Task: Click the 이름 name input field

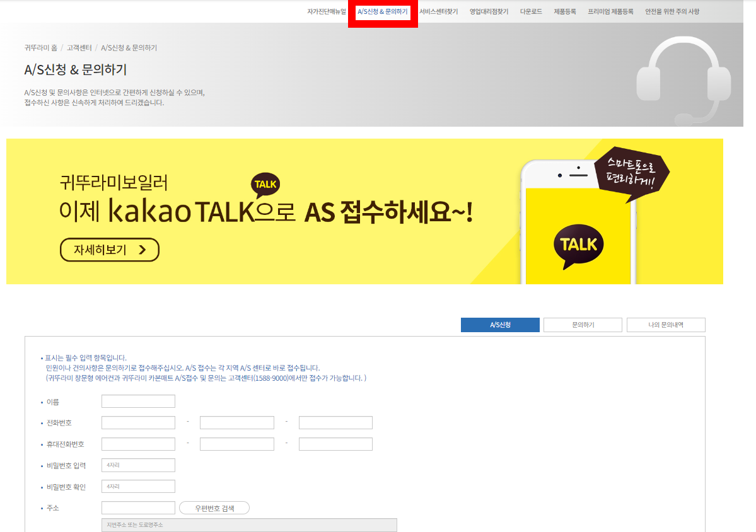Action: (138, 401)
